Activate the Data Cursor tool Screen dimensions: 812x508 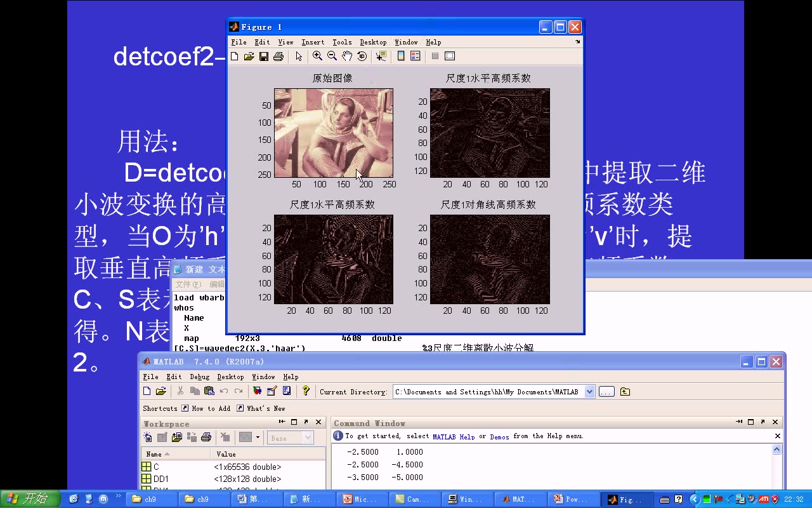pyautogui.click(x=381, y=57)
